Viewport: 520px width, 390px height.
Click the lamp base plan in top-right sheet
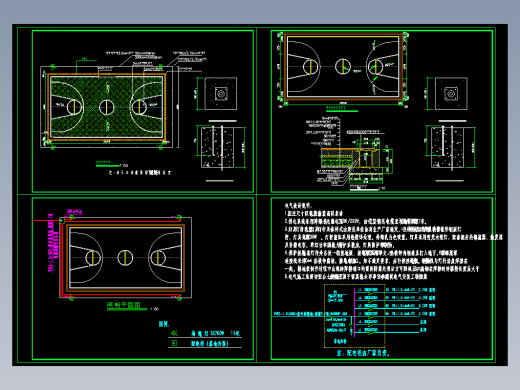[x=451, y=94]
